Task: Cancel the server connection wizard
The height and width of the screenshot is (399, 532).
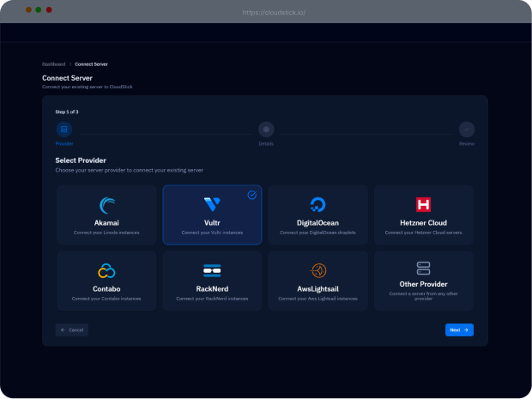Action: 72,329
